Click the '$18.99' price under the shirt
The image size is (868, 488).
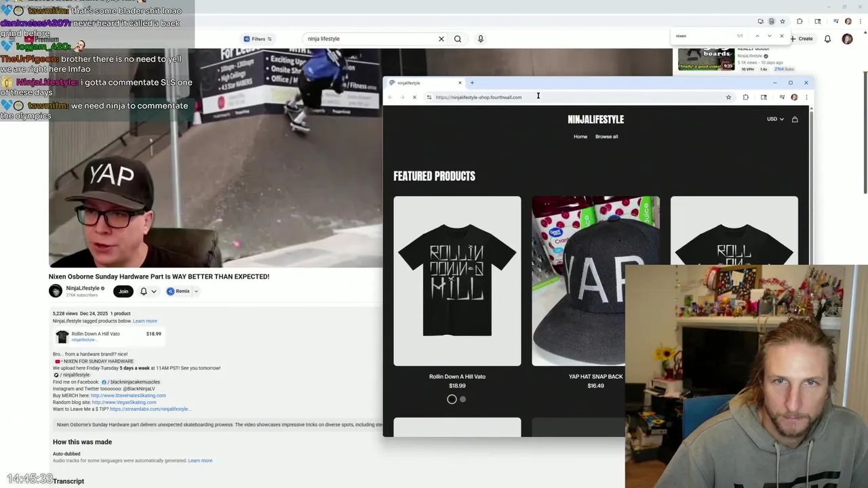(x=457, y=386)
